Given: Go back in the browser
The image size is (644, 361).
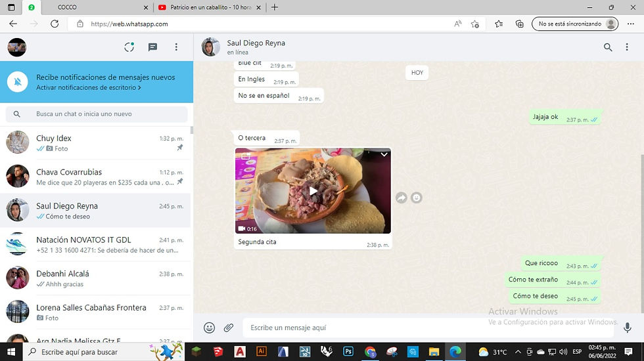Looking at the screenshot, I should pyautogui.click(x=13, y=24).
